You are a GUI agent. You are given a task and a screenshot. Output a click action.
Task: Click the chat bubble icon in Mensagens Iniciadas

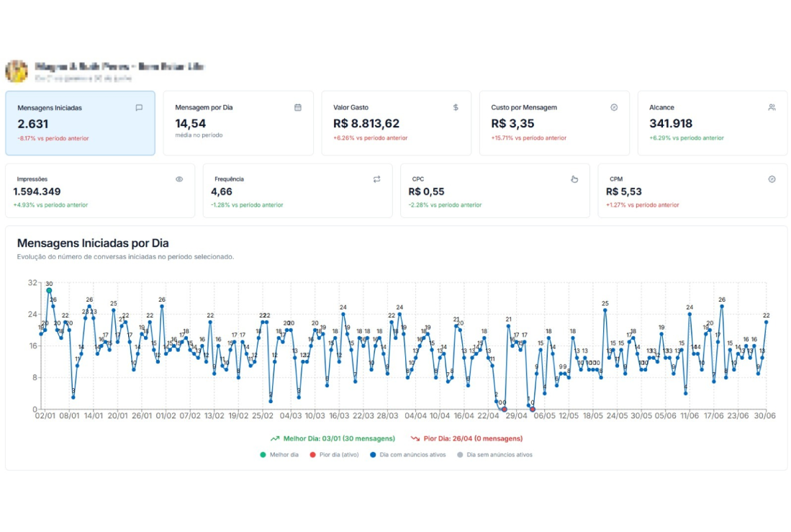(139, 108)
